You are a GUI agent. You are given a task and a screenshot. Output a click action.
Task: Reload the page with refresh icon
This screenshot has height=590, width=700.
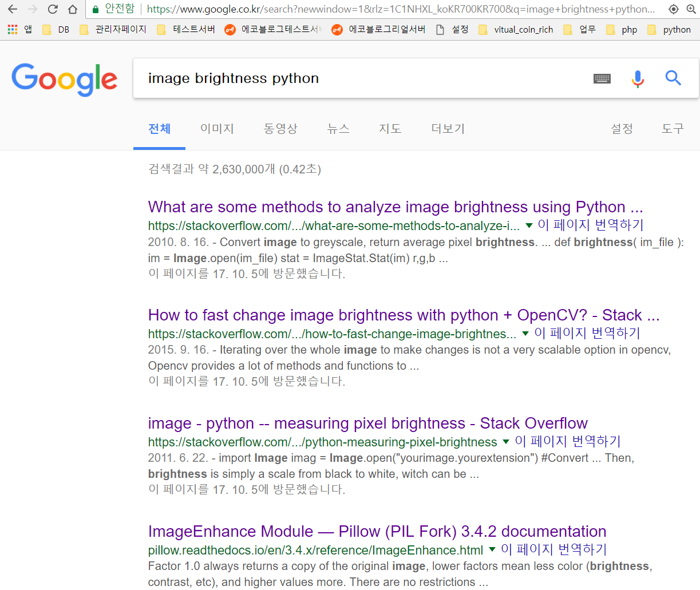53,9
